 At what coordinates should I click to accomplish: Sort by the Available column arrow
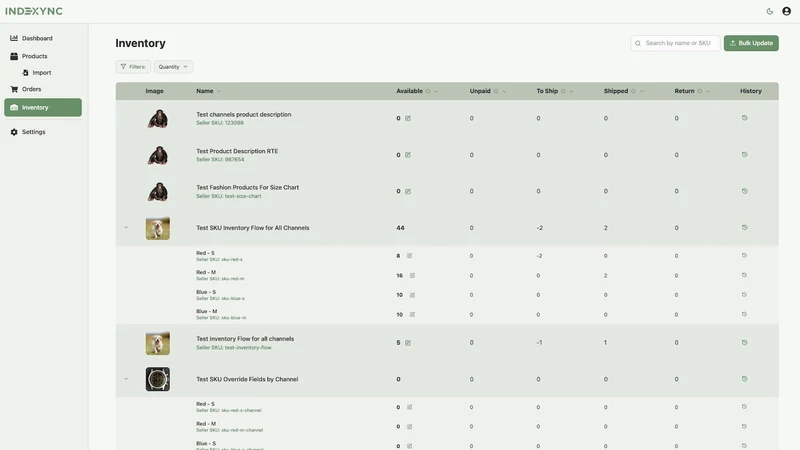coord(436,91)
